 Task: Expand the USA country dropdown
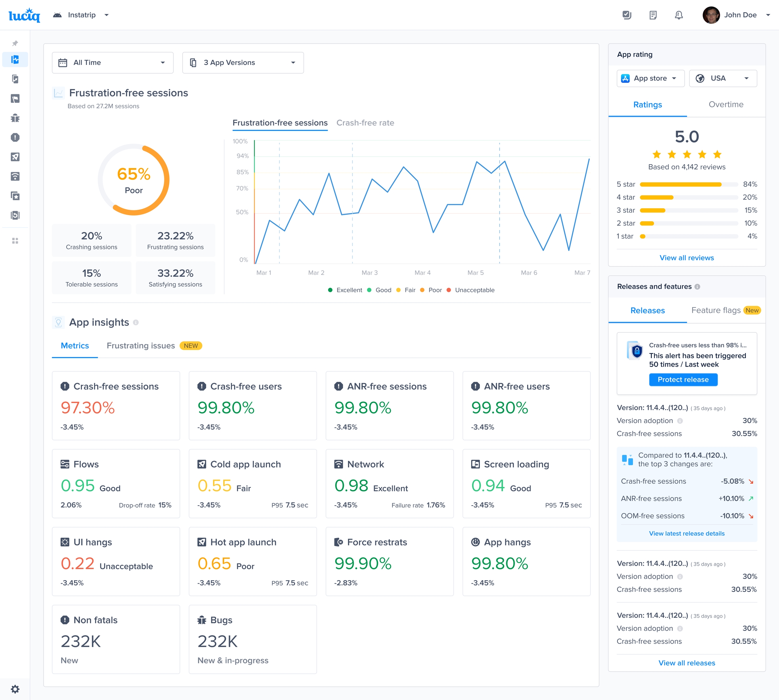point(723,78)
